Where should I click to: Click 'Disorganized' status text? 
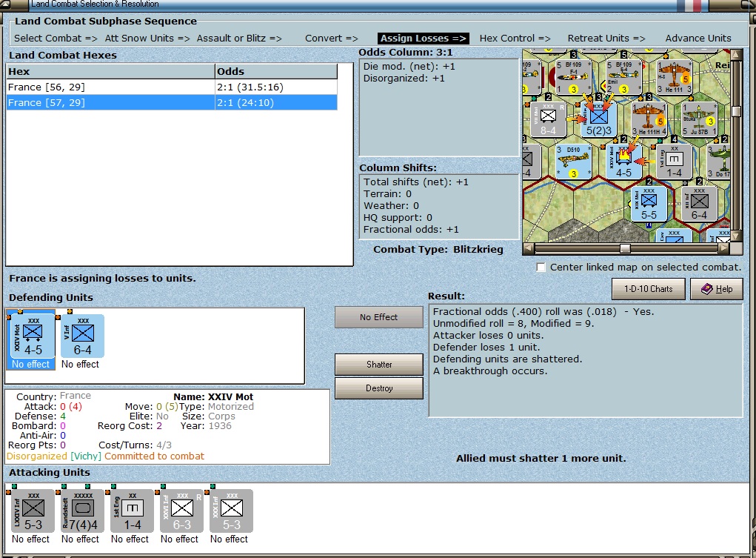click(36, 456)
